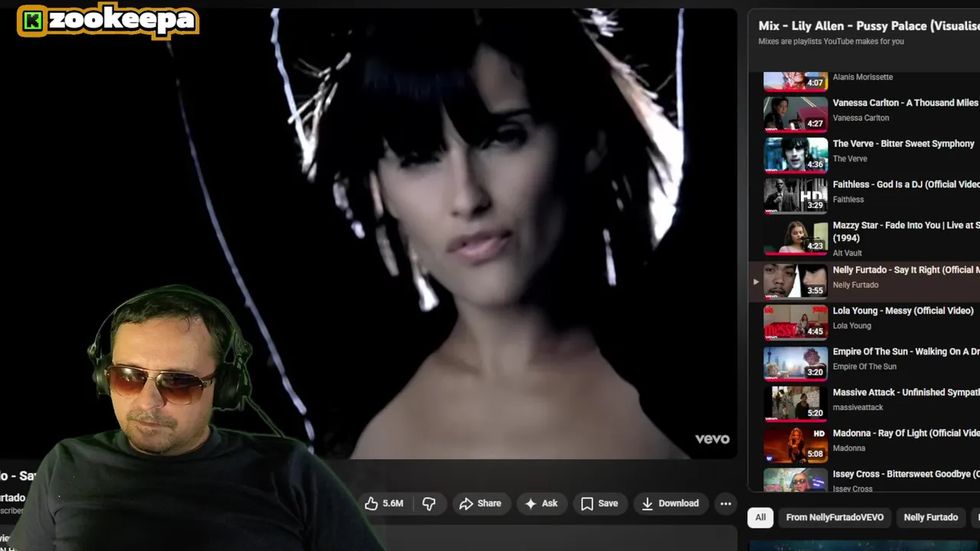Play The Verve Bitter Sweet Symphony thumbnail
Viewport: 980px width, 551px height.
(795, 155)
